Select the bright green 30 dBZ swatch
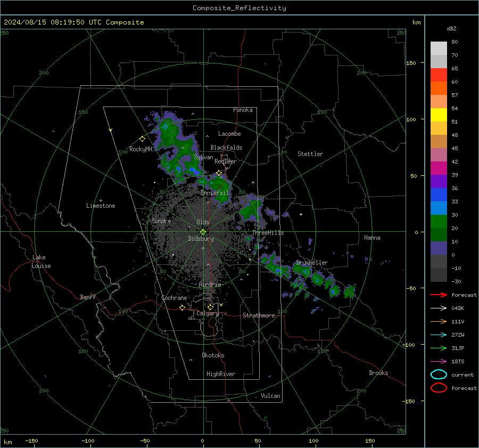This screenshot has width=479, height=448. (439, 222)
